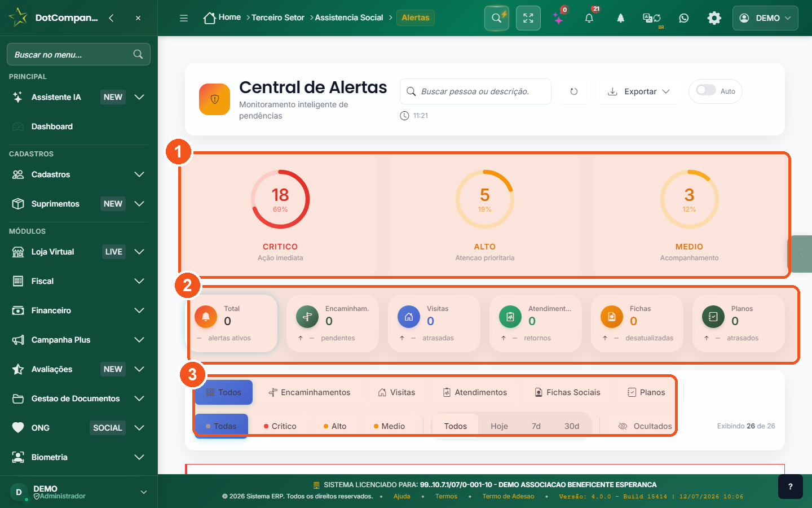The image size is (812, 508).
Task: Click the MEDIO 3 progress ring
Action: (x=689, y=199)
